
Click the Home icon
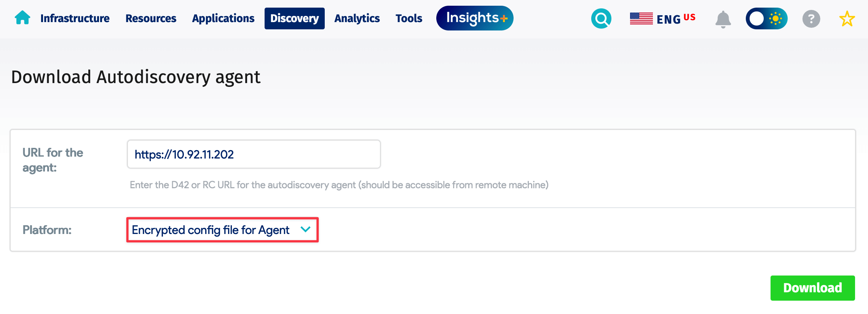coord(22,18)
